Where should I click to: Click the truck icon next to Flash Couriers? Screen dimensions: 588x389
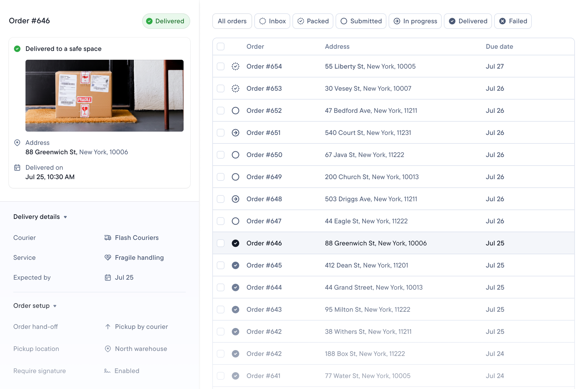pos(108,238)
